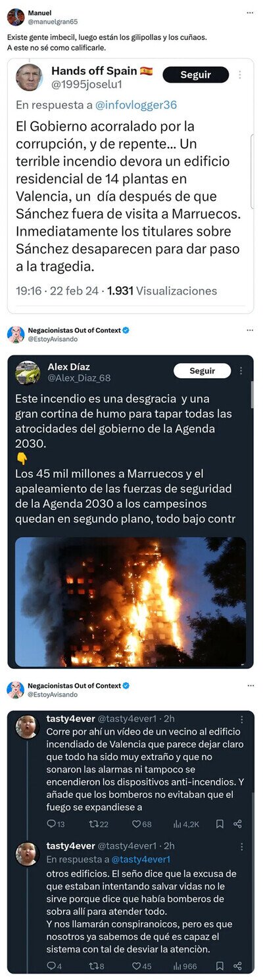Screen dimensions: 263x980
Task: Reply to the first tasty4ever tweet
Action: point(56,824)
